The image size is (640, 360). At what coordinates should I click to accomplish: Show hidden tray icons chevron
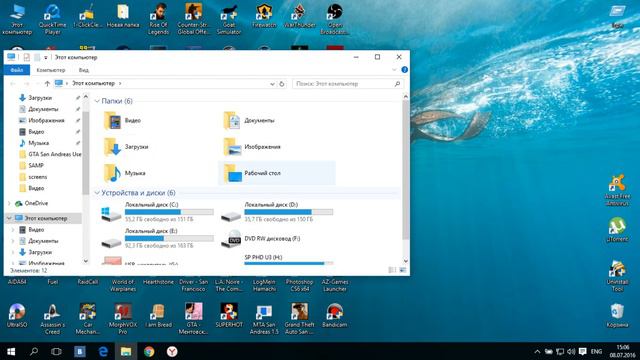(537, 351)
